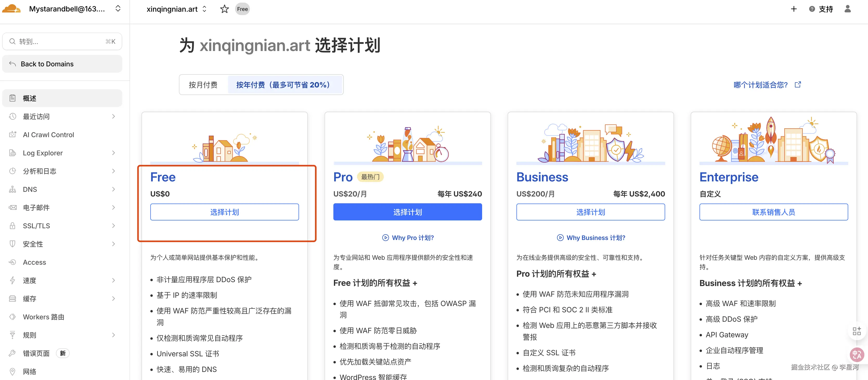Open AI Crawl Control in sidebar
Screen dimensions: 868x380
(x=48, y=135)
